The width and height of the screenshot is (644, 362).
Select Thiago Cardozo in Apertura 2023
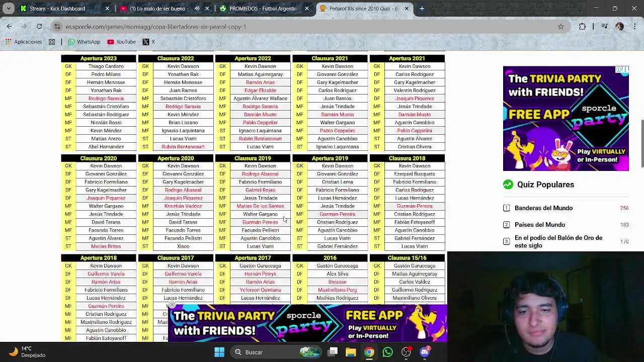(x=106, y=66)
